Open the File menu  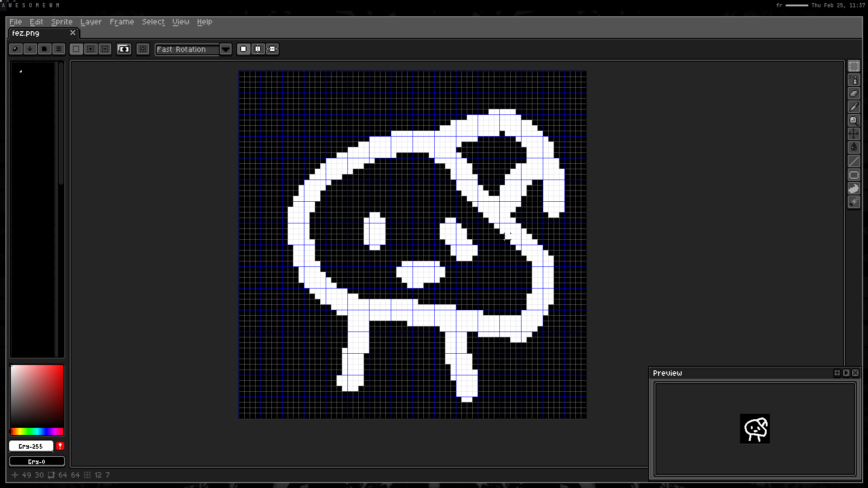click(15, 22)
